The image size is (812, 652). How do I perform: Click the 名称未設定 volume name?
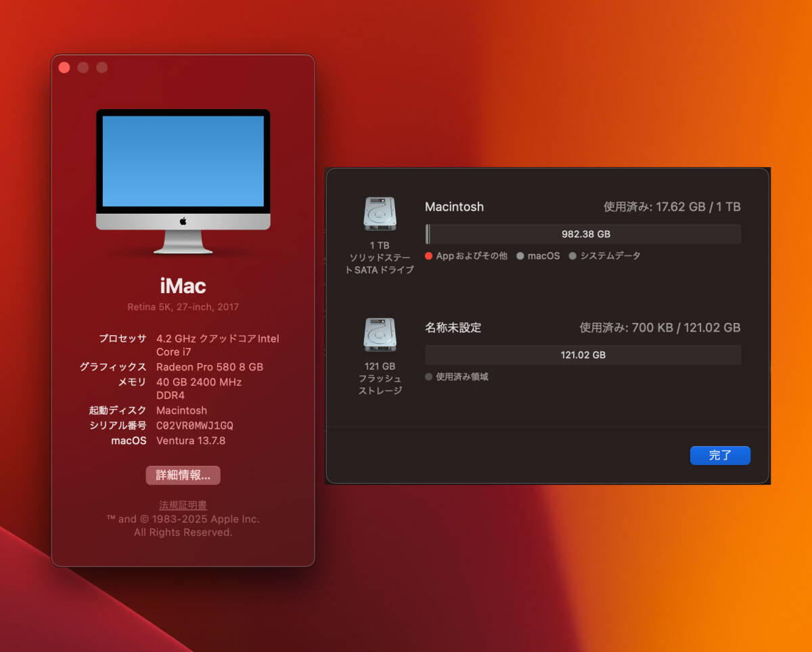pos(453,328)
